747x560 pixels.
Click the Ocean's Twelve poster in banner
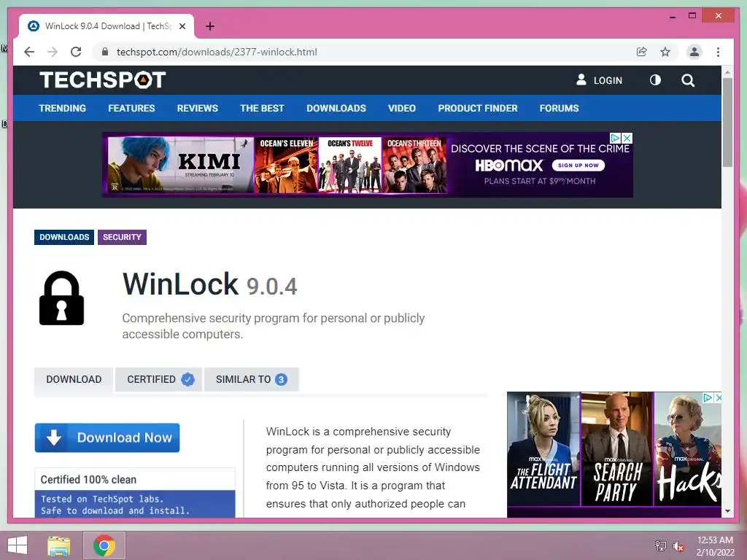(349, 165)
